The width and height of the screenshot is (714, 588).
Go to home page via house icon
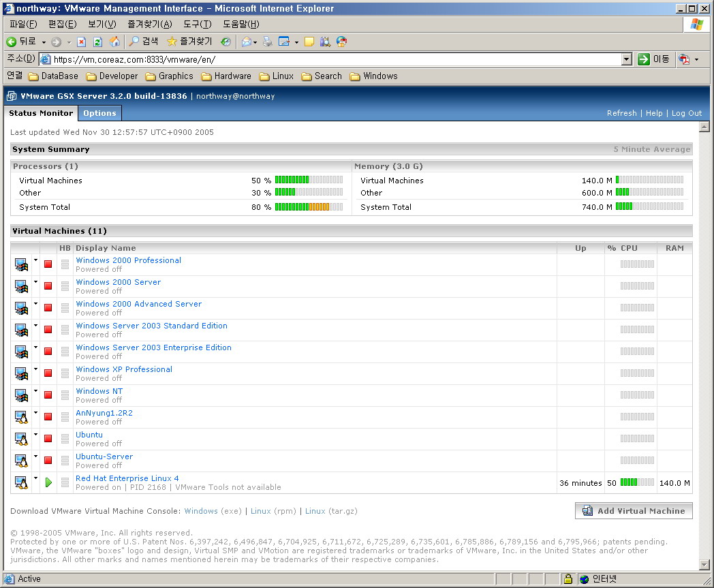[x=114, y=42]
